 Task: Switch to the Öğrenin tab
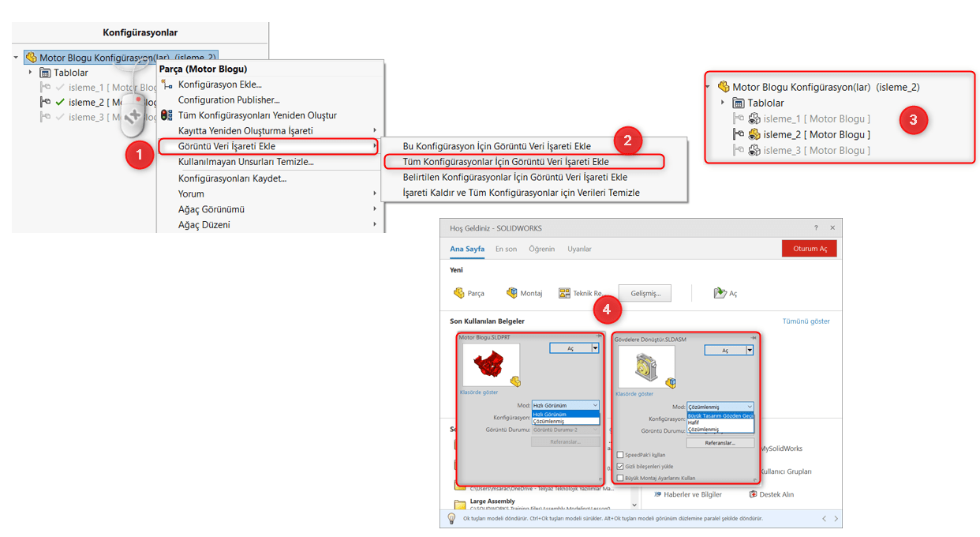541,249
